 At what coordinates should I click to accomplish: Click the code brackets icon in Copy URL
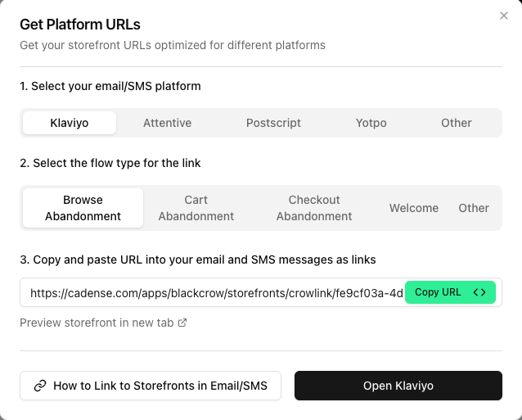click(479, 292)
